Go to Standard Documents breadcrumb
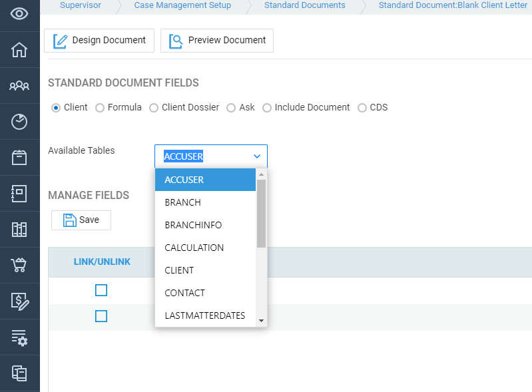This screenshot has height=392, width=532. pyautogui.click(x=305, y=5)
